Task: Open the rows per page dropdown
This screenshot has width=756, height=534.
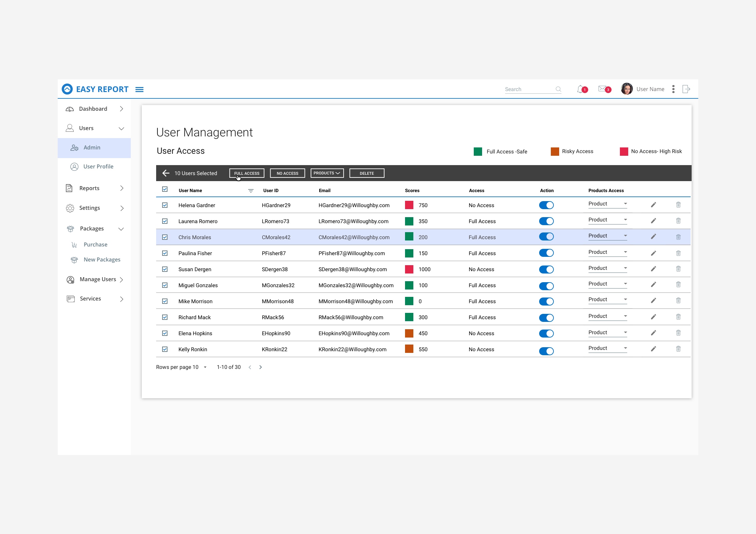Action: click(x=205, y=367)
